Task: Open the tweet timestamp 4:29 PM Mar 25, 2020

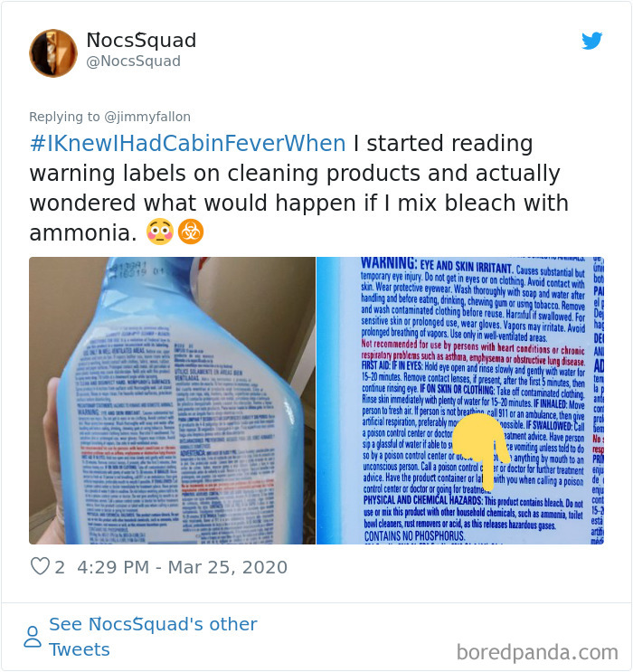Action: point(182,567)
